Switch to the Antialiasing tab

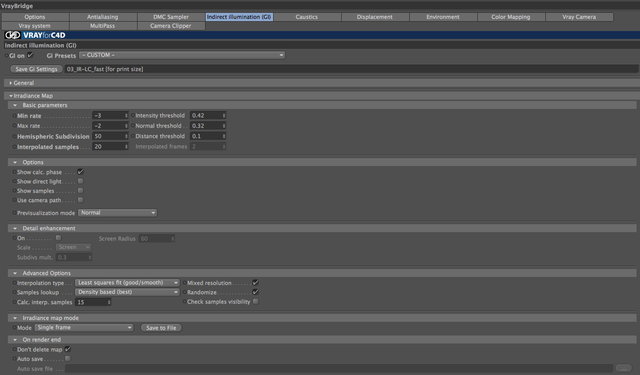click(x=103, y=17)
